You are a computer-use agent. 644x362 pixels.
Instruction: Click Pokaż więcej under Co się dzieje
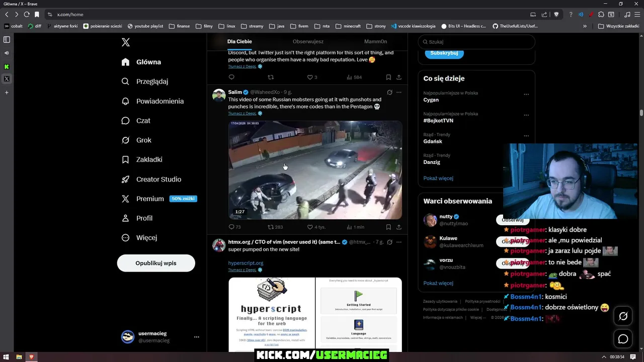(x=438, y=178)
